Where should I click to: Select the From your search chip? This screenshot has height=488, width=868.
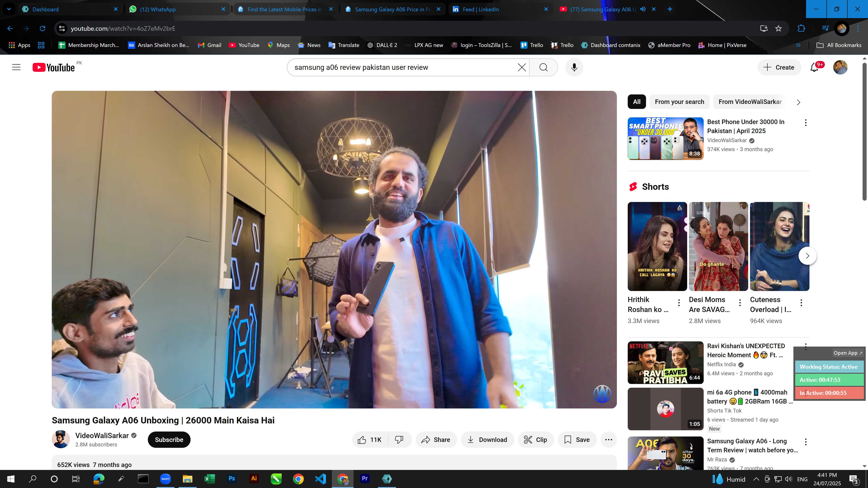[x=679, y=102]
